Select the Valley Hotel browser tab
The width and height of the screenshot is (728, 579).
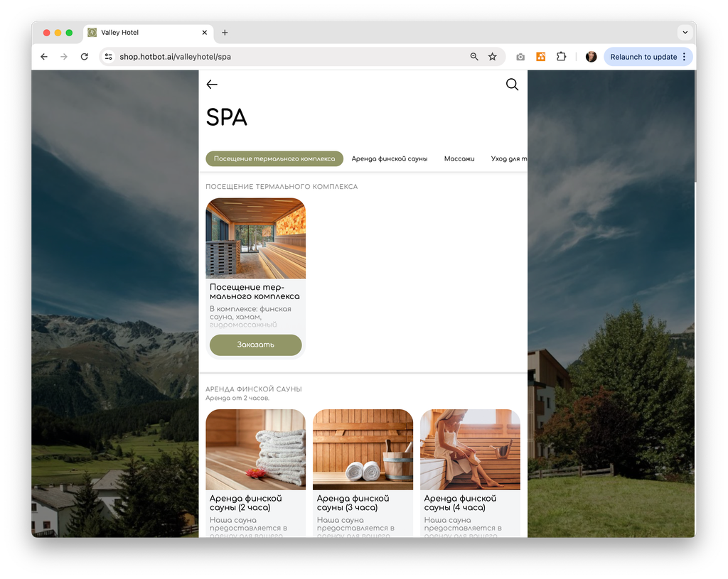148,33
